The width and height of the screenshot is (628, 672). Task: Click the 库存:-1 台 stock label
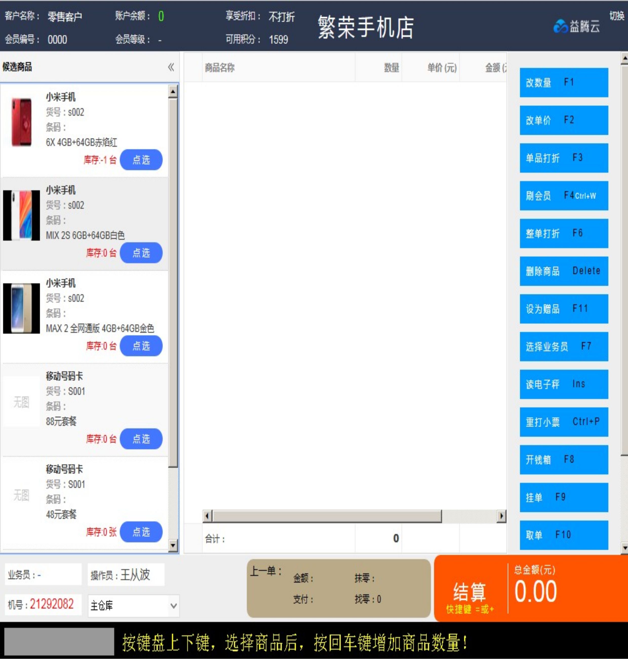pos(100,160)
